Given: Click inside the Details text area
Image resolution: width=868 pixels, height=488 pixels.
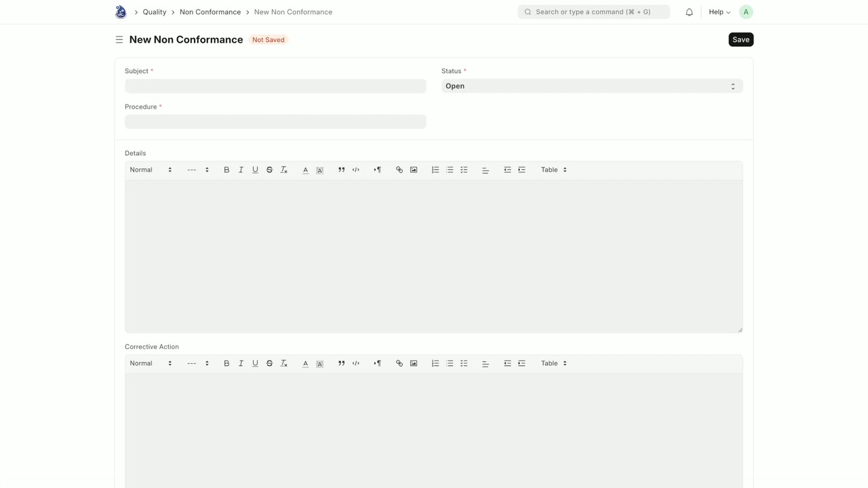Looking at the screenshot, I should 434,256.
